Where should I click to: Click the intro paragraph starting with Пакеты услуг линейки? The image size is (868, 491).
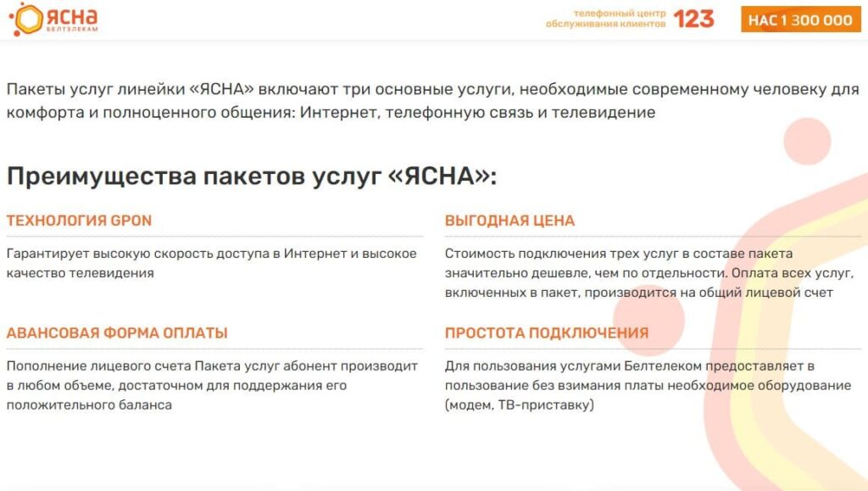point(433,101)
